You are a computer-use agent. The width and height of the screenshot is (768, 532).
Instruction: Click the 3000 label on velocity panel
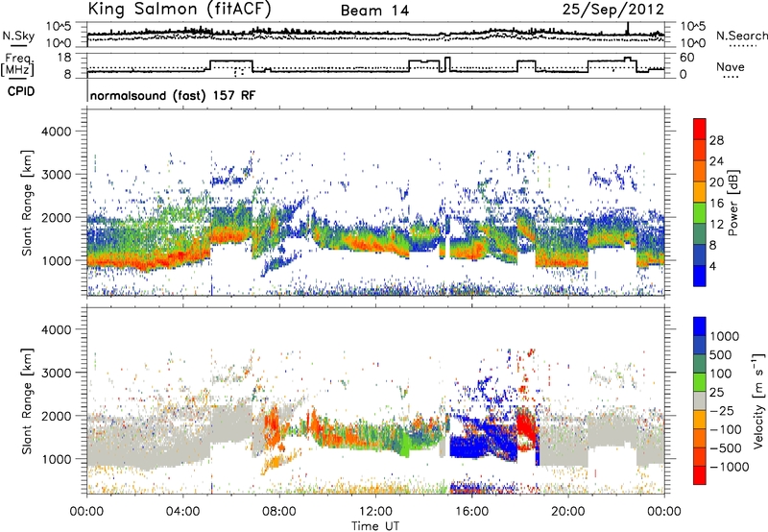[x=56, y=373]
